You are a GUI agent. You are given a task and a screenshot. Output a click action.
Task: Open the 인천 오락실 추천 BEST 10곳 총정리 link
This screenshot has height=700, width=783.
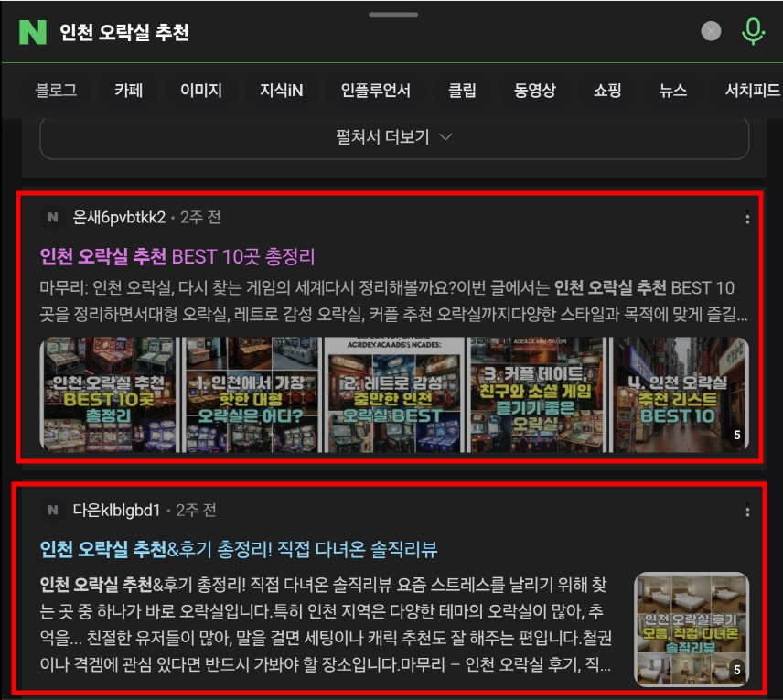point(177,255)
